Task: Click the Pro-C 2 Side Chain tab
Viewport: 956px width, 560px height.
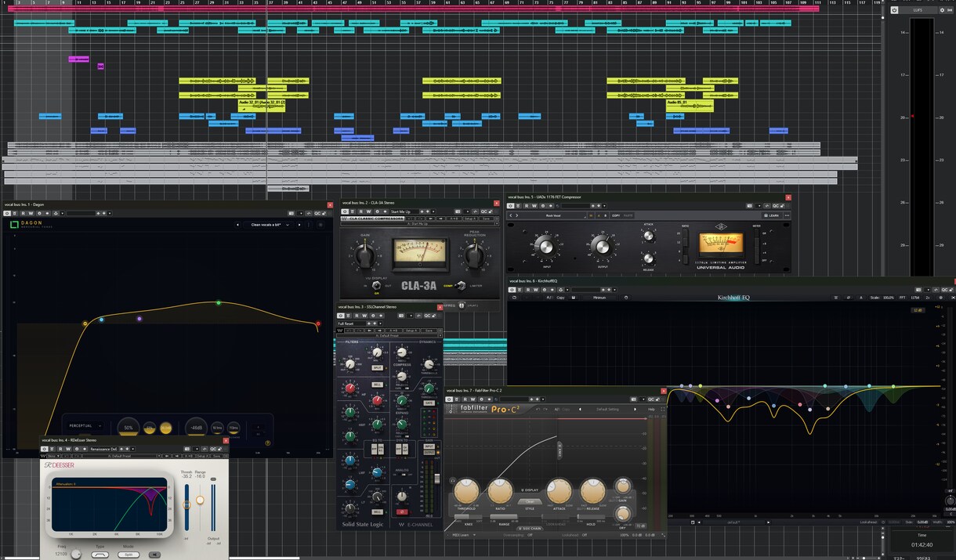Action: coord(530,528)
